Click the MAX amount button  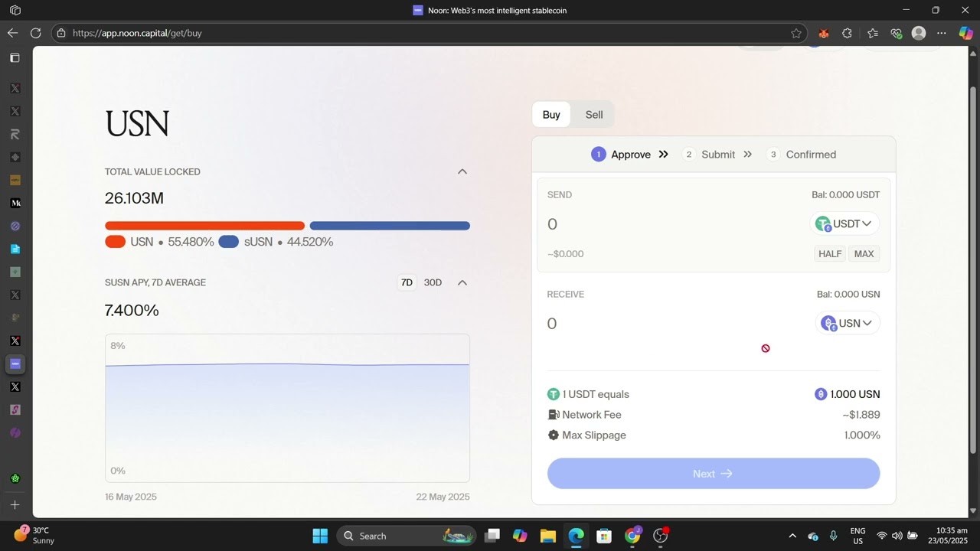(x=864, y=254)
